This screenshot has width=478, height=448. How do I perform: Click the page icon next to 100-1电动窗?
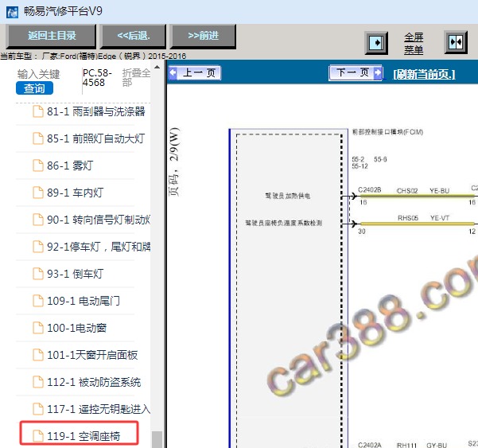point(38,328)
